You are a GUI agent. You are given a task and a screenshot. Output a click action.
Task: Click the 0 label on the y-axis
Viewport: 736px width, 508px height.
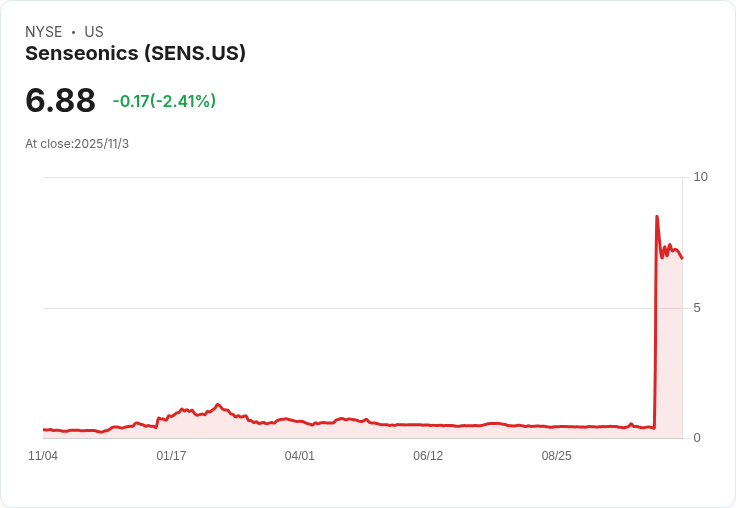697,438
